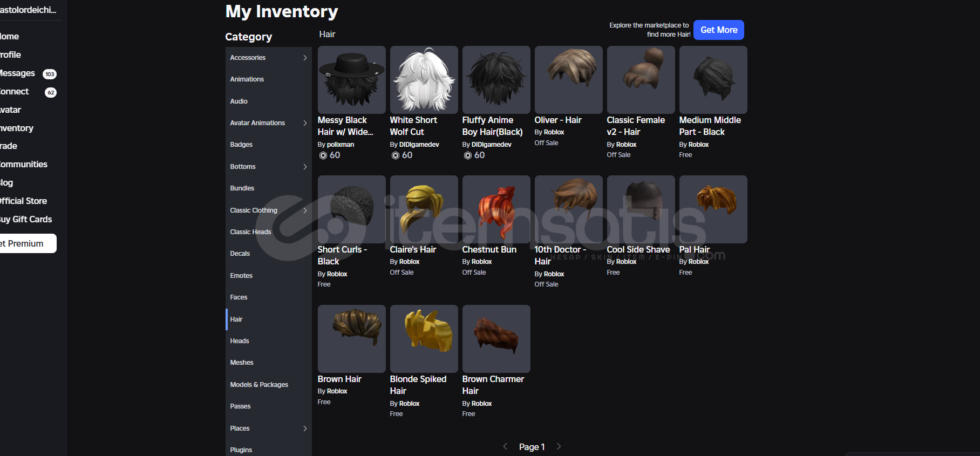Open the Chestnut Bun title link

point(489,249)
